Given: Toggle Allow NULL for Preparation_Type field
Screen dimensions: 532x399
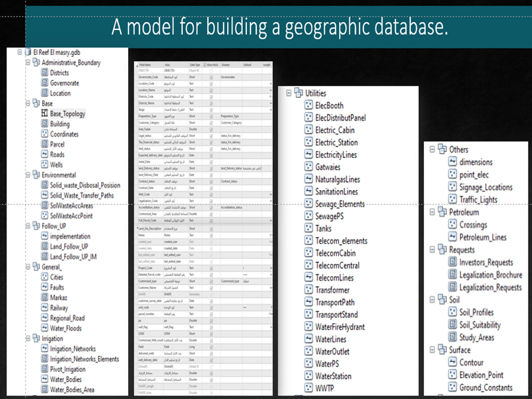Looking at the screenshot, I should (211, 117).
